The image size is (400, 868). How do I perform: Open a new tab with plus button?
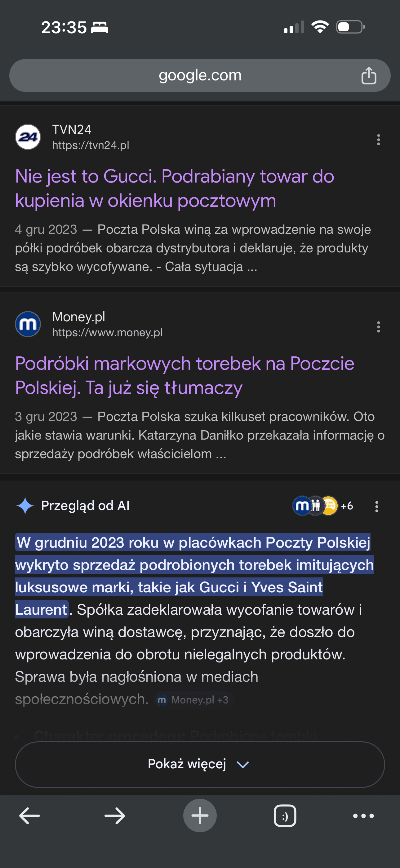coord(200,816)
